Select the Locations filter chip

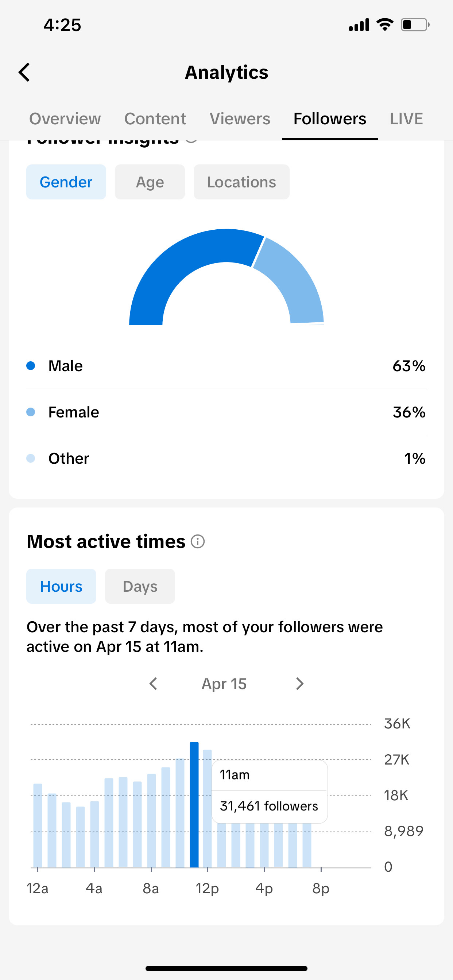coord(242,182)
